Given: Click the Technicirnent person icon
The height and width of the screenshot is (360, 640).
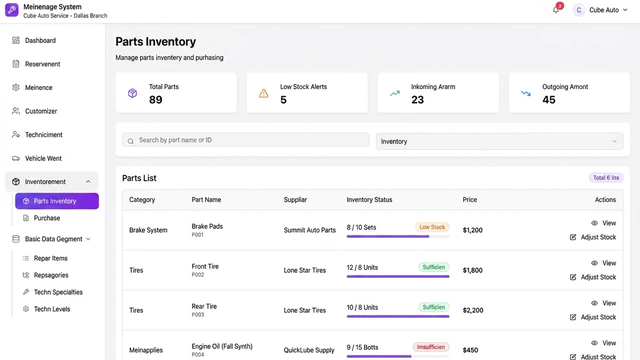Looking at the screenshot, I should [x=16, y=135].
